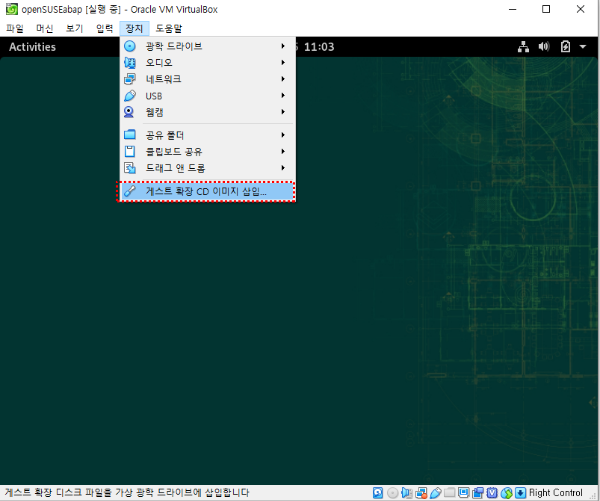Screen dimensions: 600x501
Task: Open the 오디오 submenu entry
Action: point(207,63)
